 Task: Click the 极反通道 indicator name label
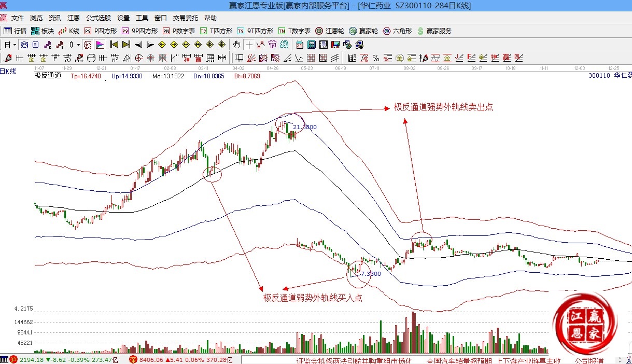click(x=48, y=76)
